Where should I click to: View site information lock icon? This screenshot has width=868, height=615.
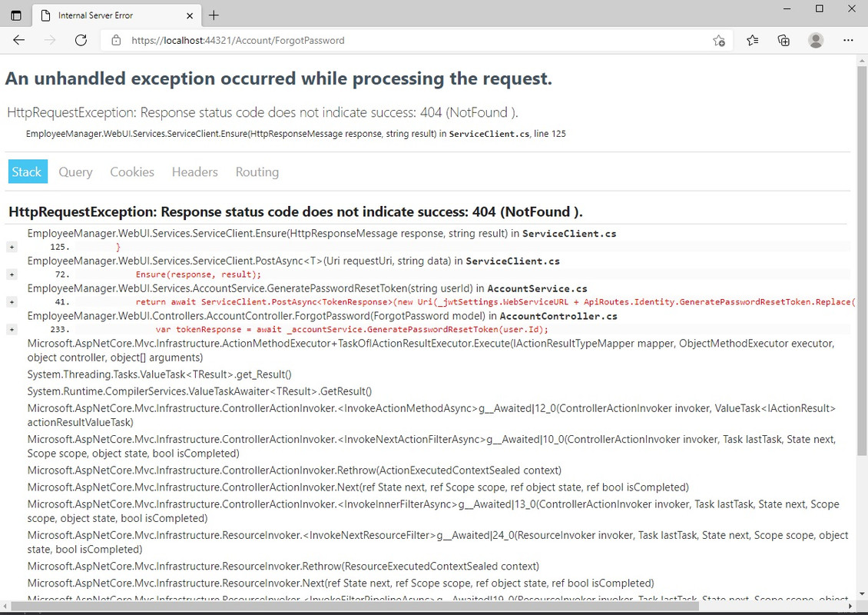tap(116, 40)
